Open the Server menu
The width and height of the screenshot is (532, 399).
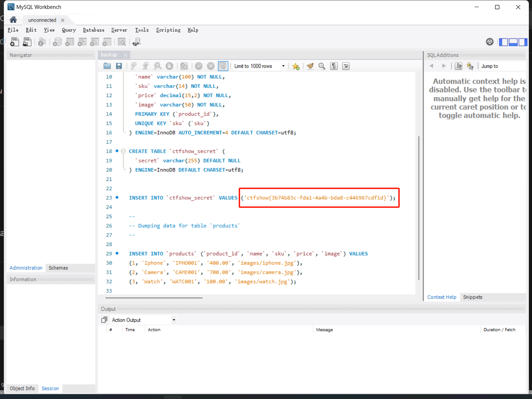[x=119, y=30]
